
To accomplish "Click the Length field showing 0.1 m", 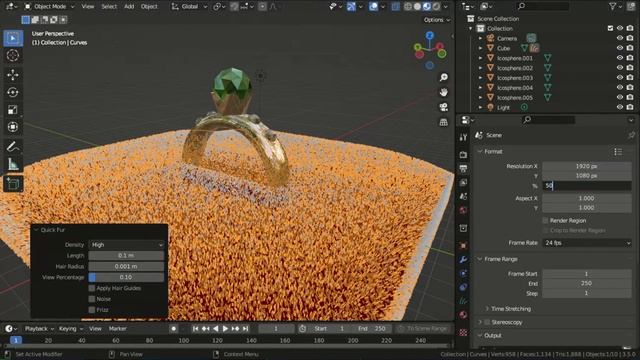I will pyautogui.click(x=127, y=256).
